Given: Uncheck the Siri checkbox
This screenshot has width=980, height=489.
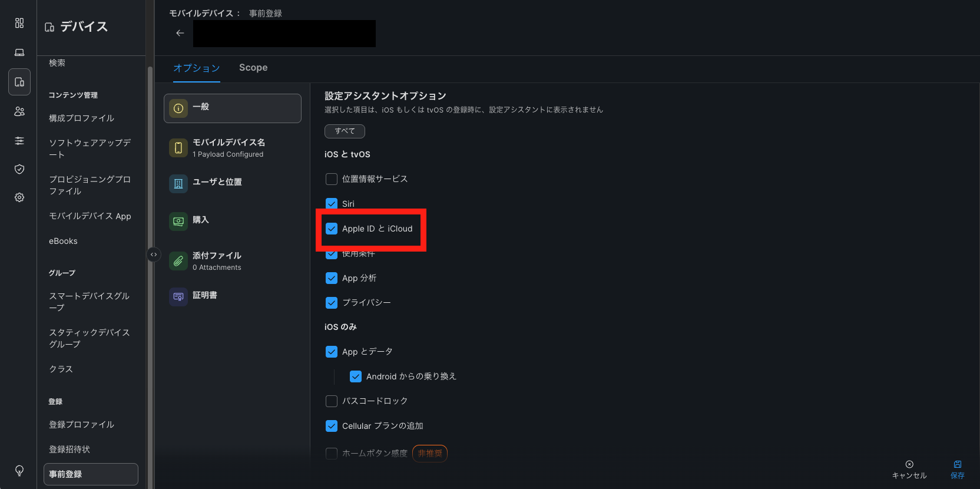Looking at the screenshot, I should (x=332, y=204).
